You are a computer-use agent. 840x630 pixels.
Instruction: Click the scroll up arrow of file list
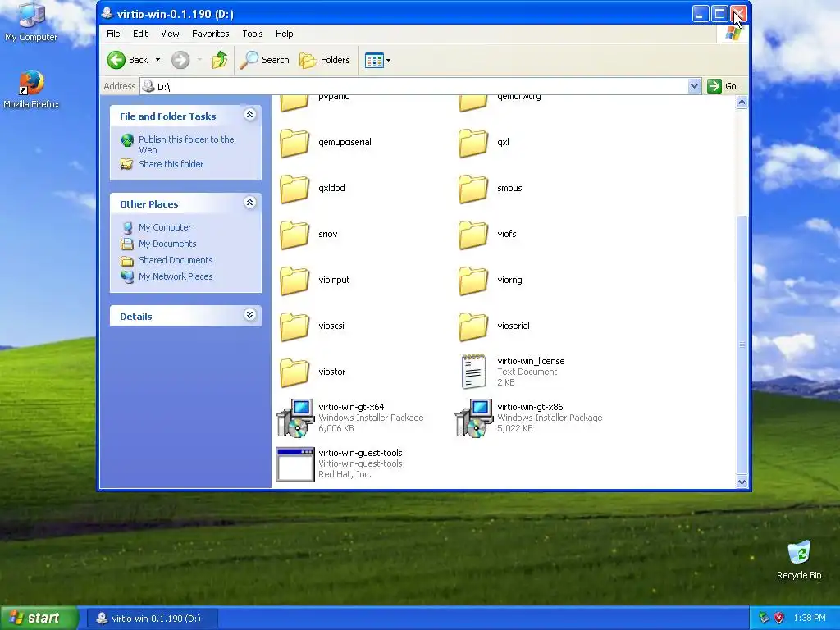tap(742, 103)
